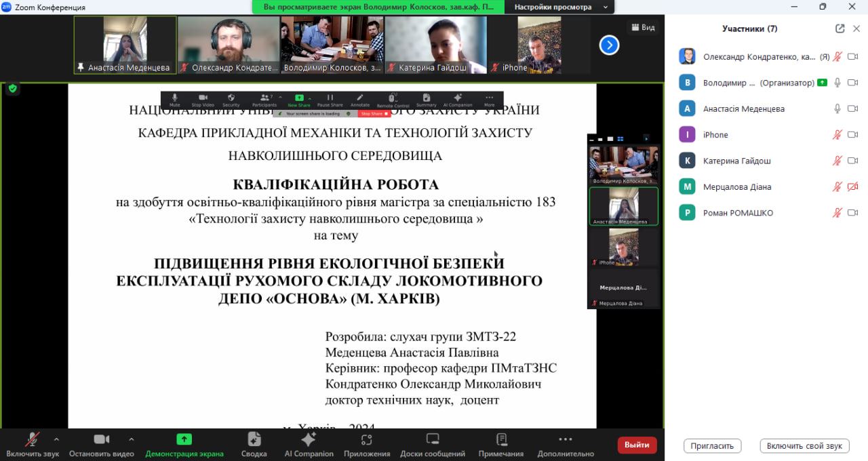
Task: Expand audio options arrow next to microphone
Action: (x=56, y=439)
